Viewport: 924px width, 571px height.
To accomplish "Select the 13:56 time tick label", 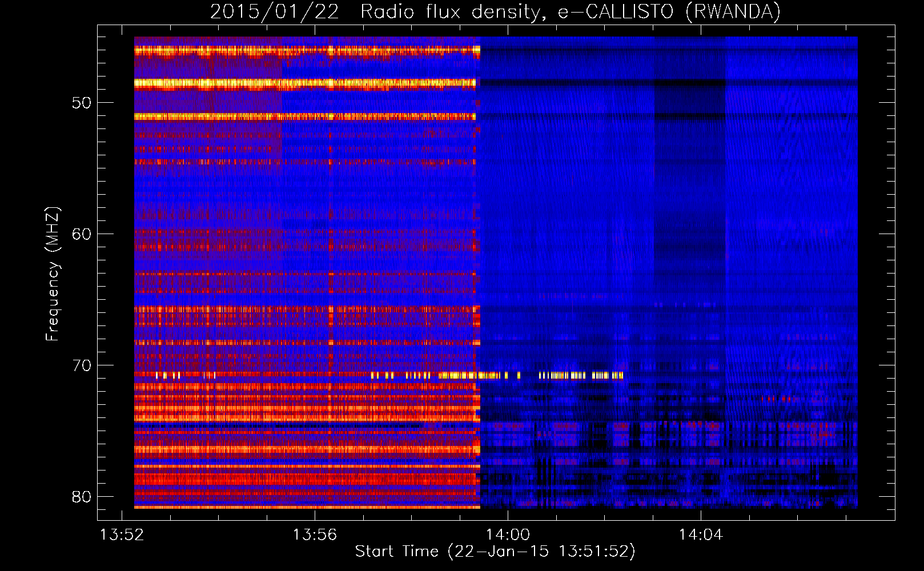I will (x=315, y=535).
